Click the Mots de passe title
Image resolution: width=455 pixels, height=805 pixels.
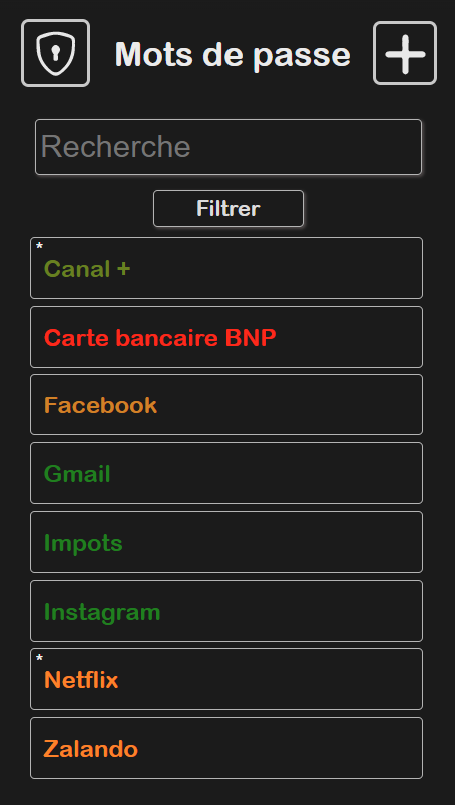tap(232, 54)
